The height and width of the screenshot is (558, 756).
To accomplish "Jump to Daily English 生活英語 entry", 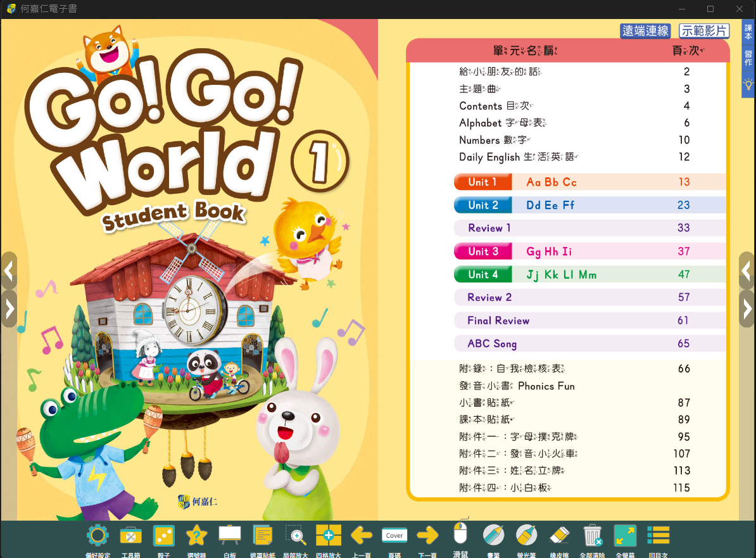I will 575,156.
